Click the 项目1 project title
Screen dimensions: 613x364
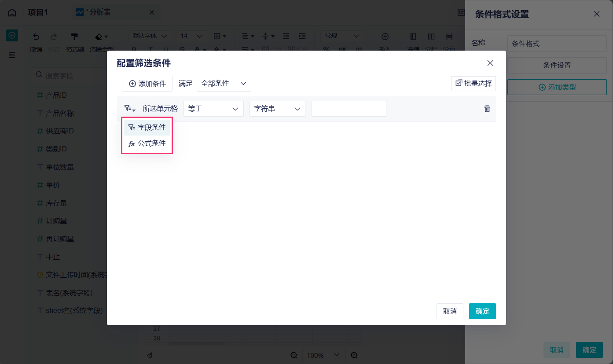coord(38,12)
